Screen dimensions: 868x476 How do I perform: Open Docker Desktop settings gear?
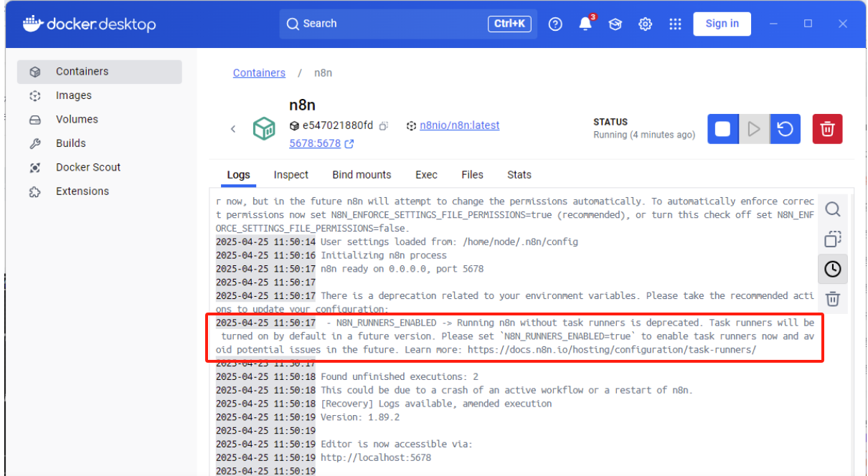point(646,24)
